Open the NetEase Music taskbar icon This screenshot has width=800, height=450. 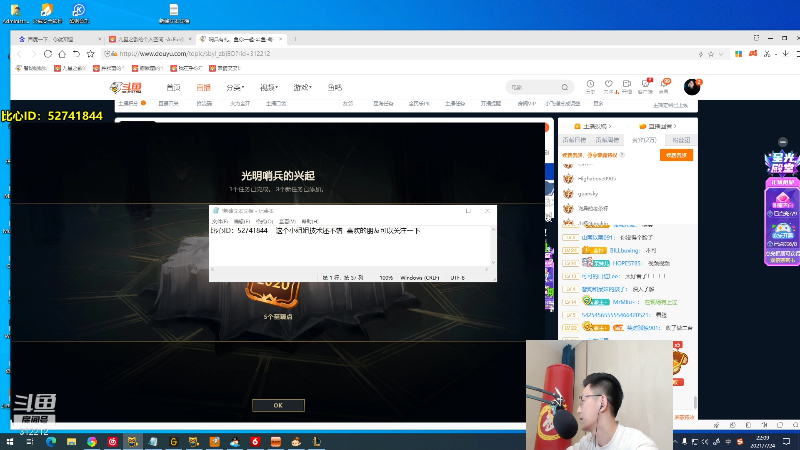112,442
